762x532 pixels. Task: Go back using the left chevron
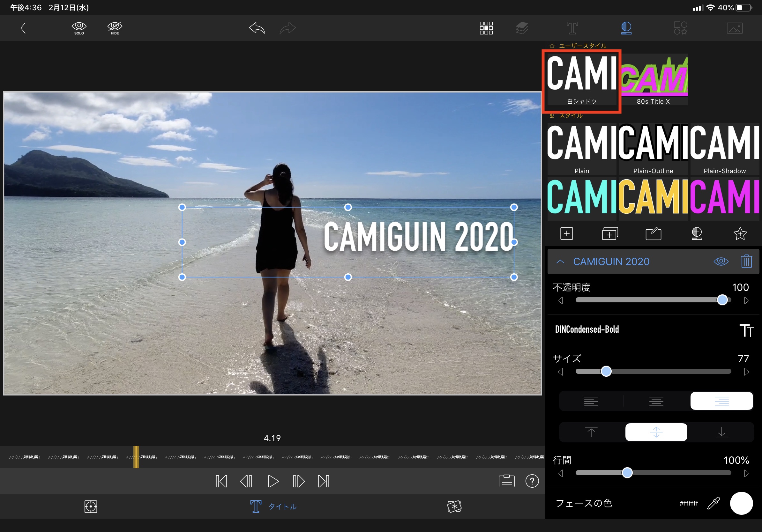(23, 28)
